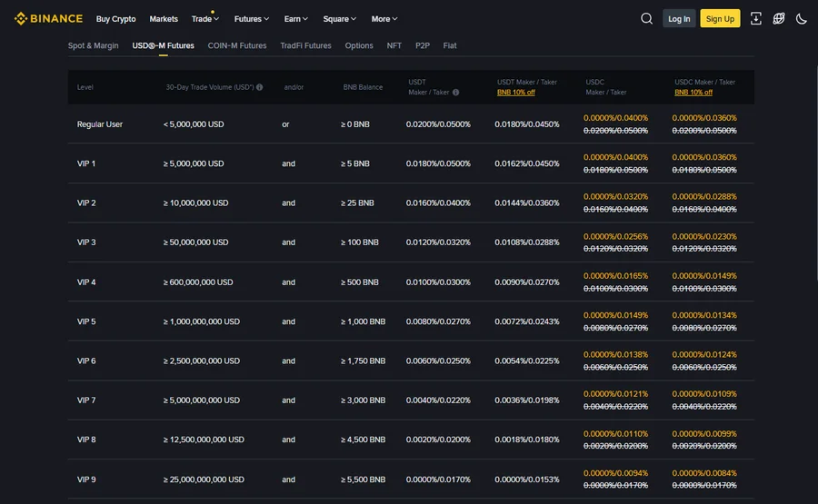
Task: Click the '≥ 1,750 BNB' balance cell
Action: point(363,361)
